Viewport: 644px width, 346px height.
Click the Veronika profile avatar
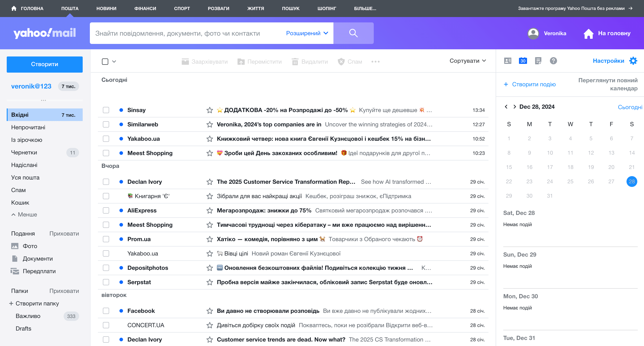tap(533, 33)
